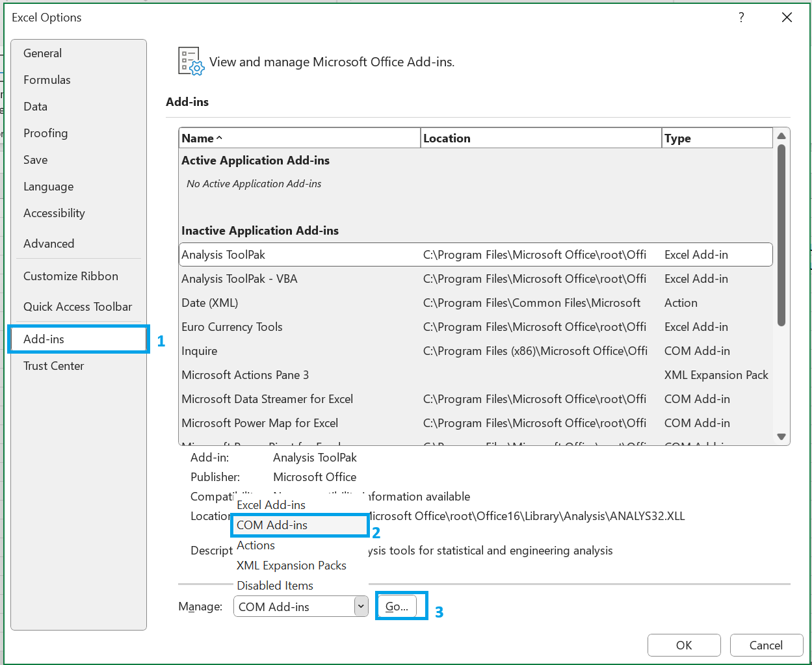The height and width of the screenshot is (665, 812).
Task: Choose COM Add-ins from the dropdown list
Action: (300, 525)
